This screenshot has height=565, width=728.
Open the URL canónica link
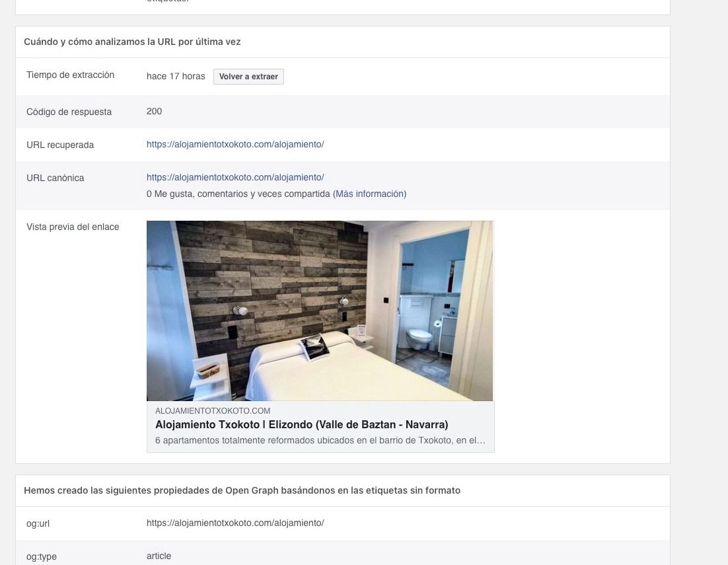coord(235,177)
